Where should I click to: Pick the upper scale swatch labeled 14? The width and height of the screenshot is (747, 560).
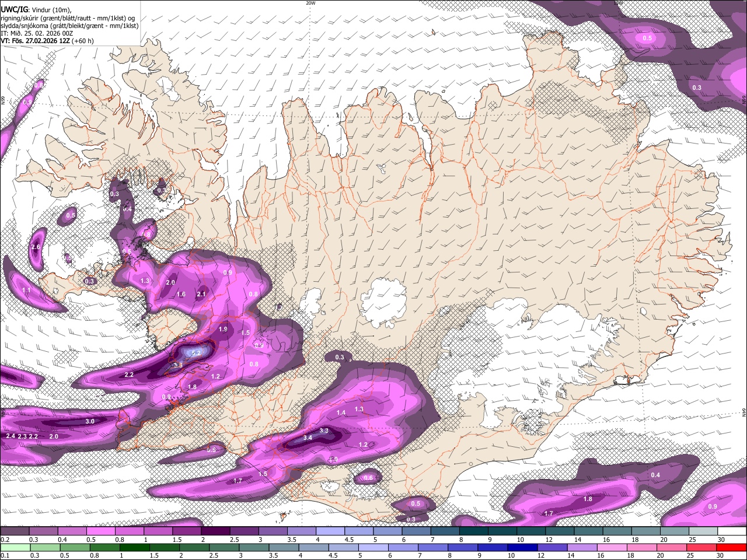(588, 531)
